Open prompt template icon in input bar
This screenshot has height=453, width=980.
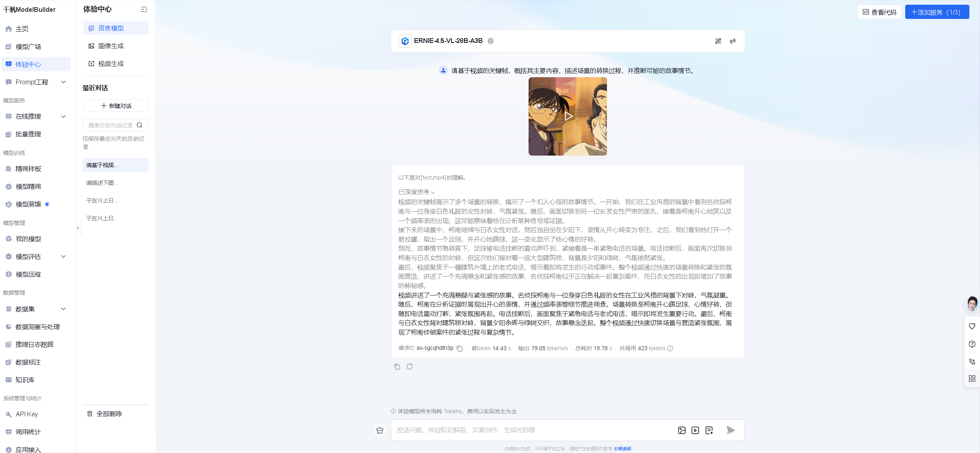[709, 431]
